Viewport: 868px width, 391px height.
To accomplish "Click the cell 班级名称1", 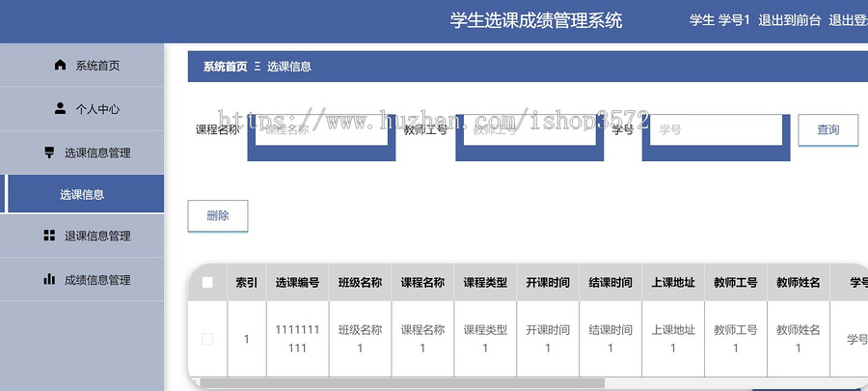I will [x=361, y=339].
